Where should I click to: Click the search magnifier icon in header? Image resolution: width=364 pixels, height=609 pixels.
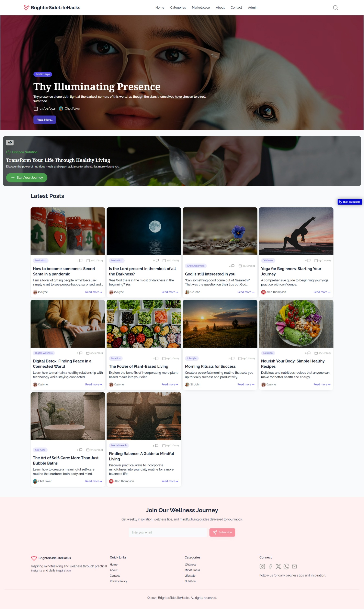pos(335,8)
